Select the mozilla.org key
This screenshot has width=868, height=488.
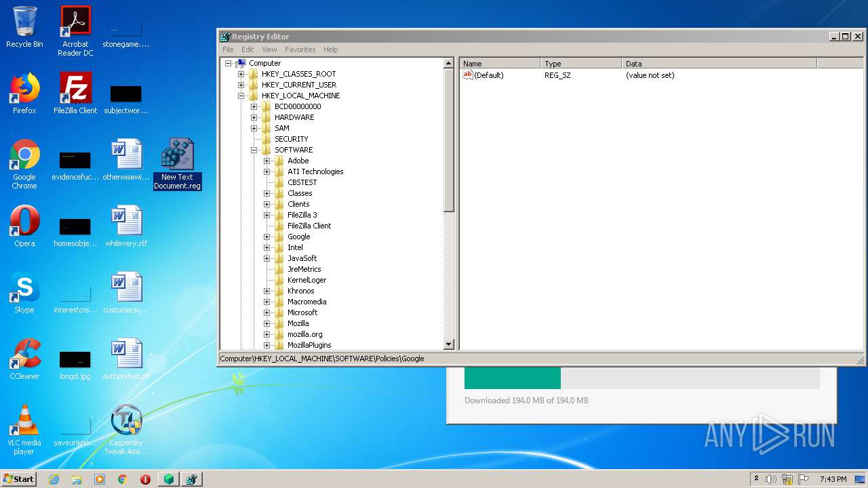tap(304, 334)
